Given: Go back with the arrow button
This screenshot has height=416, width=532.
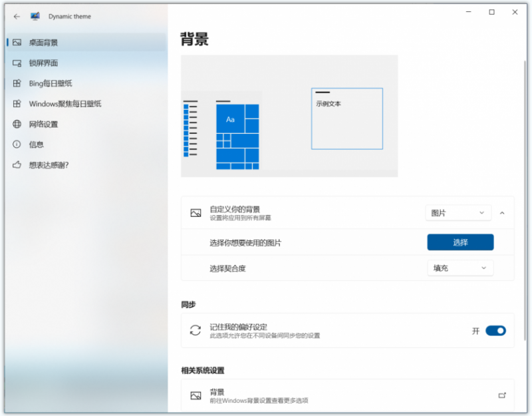Looking at the screenshot, I should pos(17,16).
